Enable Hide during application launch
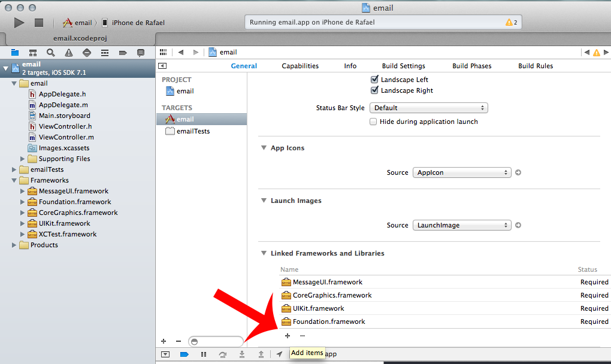 tap(374, 122)
